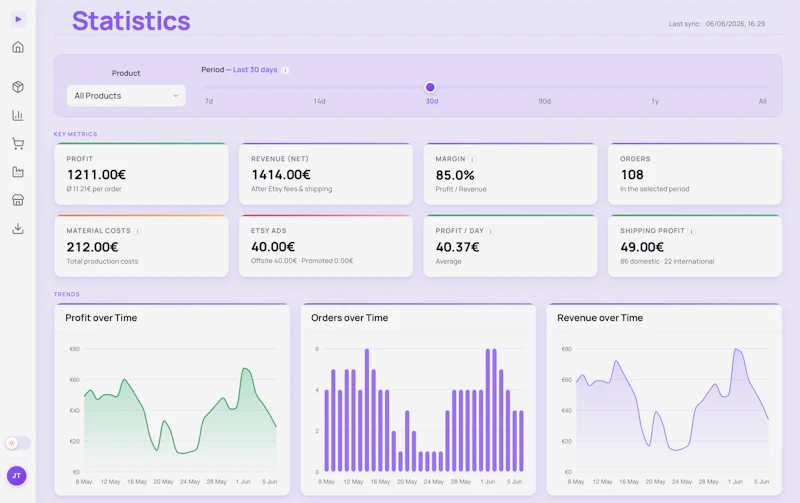Click the Etsy Ads value 40.00€
The image size is (800, 503).
(273, 247)
